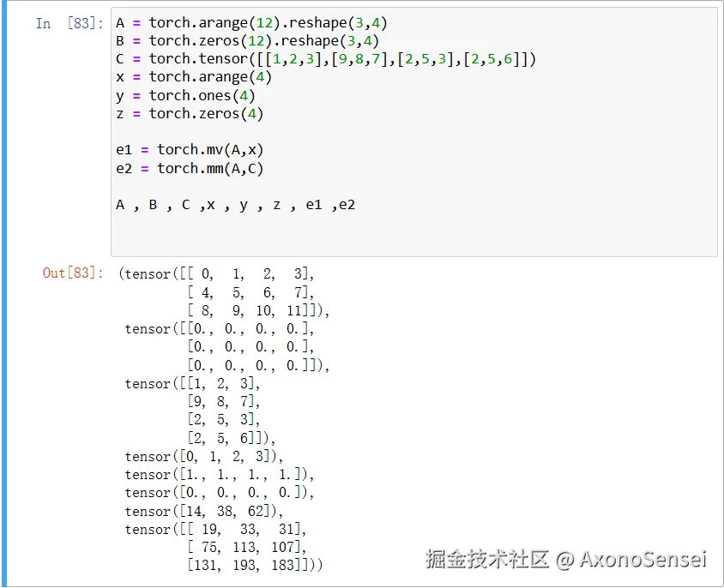This screenshot has height=588, width=724.
Task: Click the x = torch.arange(4) line
Action: click(x=194, y=77)
